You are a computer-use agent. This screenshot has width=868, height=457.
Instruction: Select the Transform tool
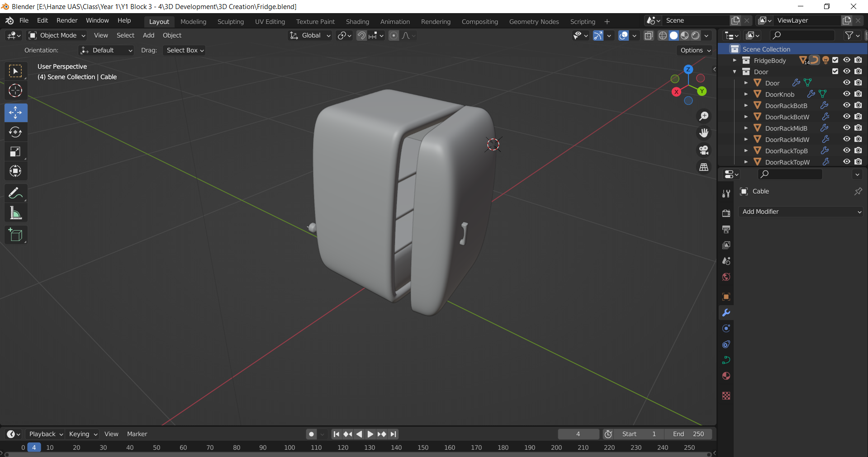click(x=16, y=171)
